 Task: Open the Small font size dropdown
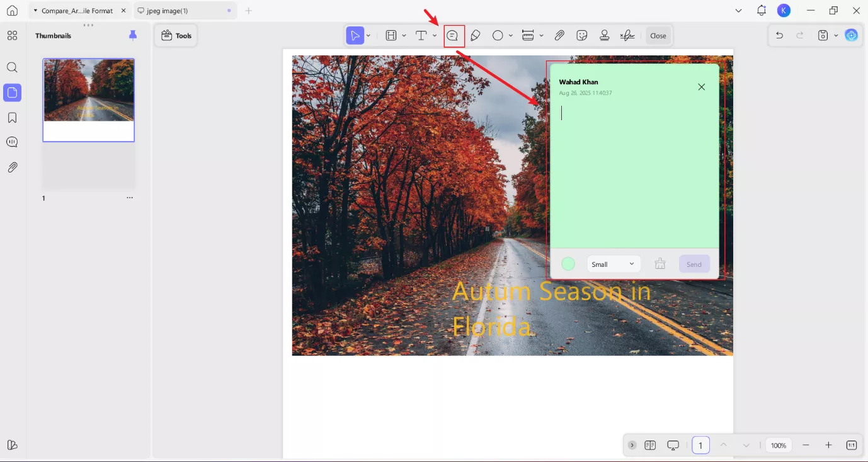click(x=613, y=264)
